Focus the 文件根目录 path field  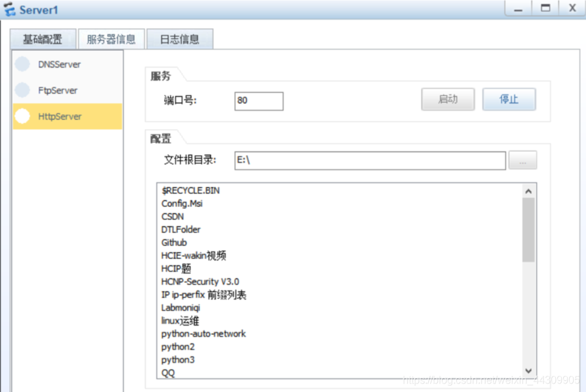[x=370, y=161]
